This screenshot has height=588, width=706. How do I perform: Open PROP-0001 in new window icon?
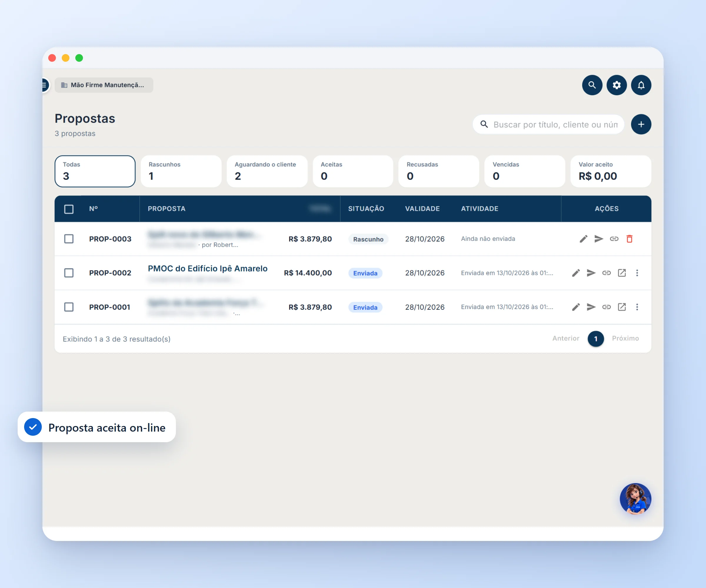click(622, 307)
